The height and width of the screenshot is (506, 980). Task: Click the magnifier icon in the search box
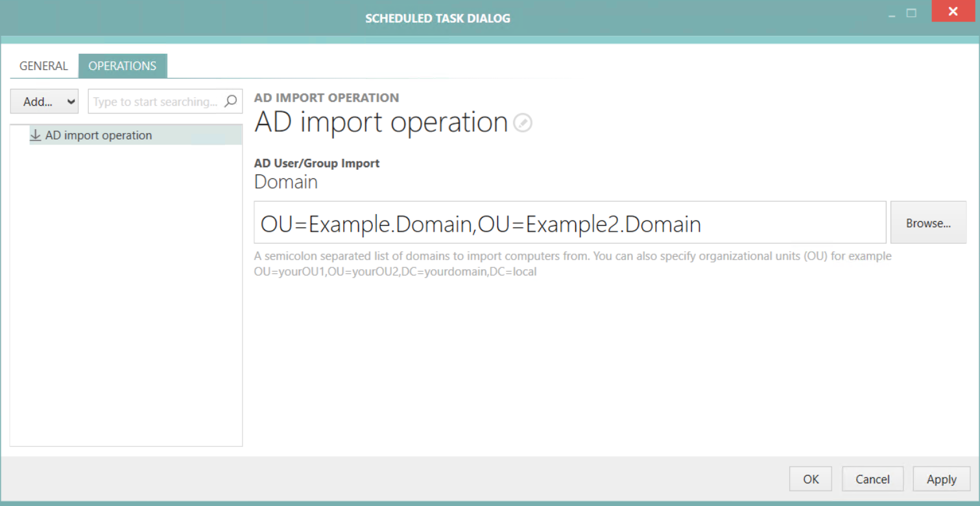tap(230, 101)
